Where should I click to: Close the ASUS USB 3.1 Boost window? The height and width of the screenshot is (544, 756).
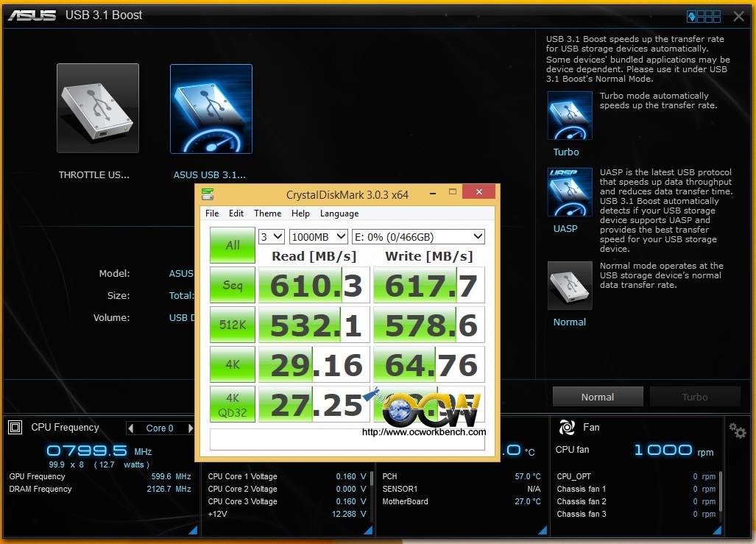coord(738,16)
